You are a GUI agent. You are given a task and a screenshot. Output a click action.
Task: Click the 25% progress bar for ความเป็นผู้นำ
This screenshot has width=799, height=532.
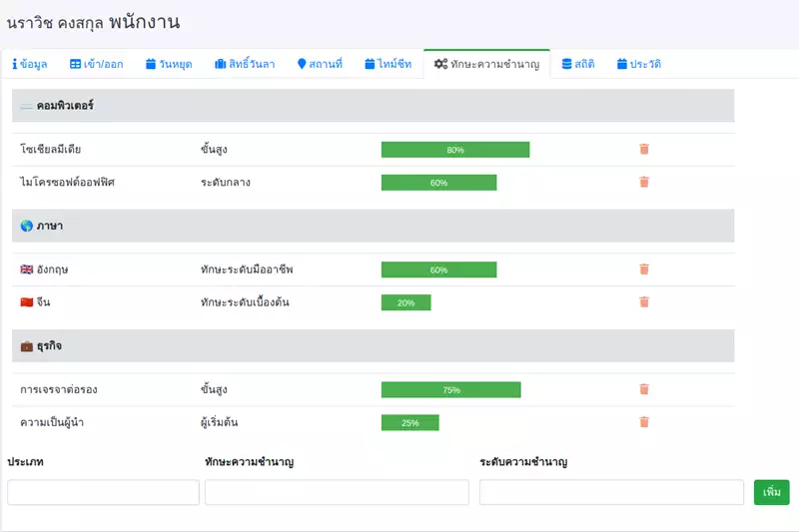pos(410,423)
